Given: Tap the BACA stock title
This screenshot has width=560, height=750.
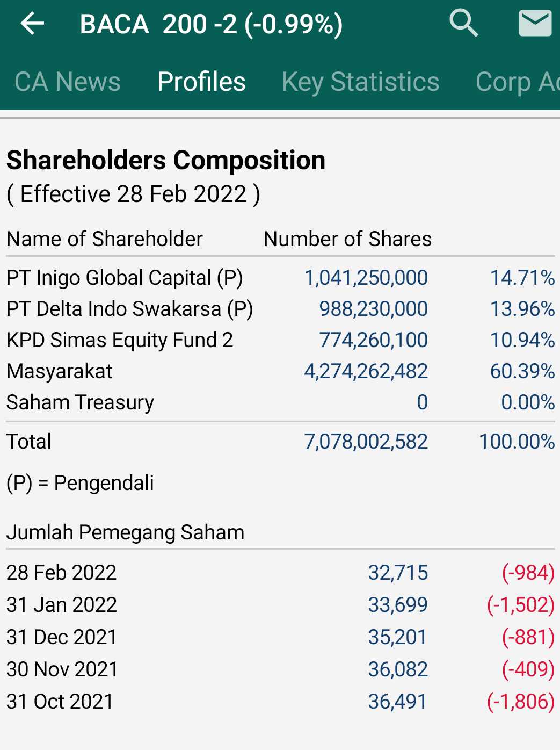Looking at the screenshot, I should tap(211, 24).
